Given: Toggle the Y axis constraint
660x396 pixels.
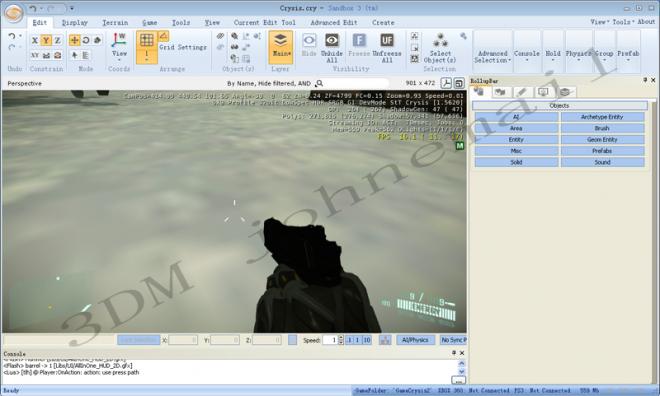Looking at the screenshot, I should (46, 40).
